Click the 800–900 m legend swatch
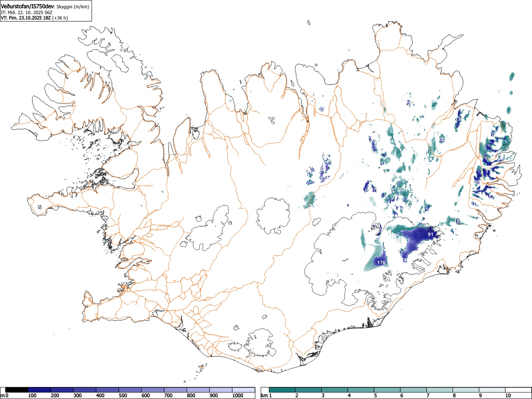The image size is (532, 399). (x=198, y=390)
